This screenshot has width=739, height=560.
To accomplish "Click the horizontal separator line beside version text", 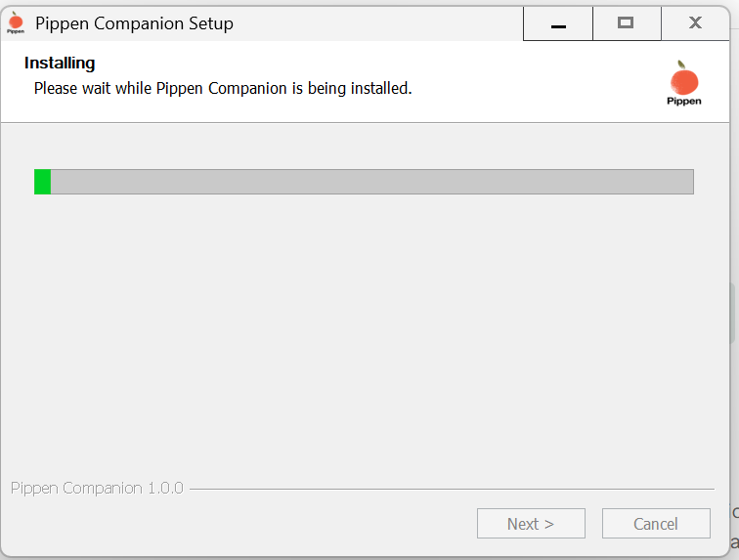I will pos(450,489).
